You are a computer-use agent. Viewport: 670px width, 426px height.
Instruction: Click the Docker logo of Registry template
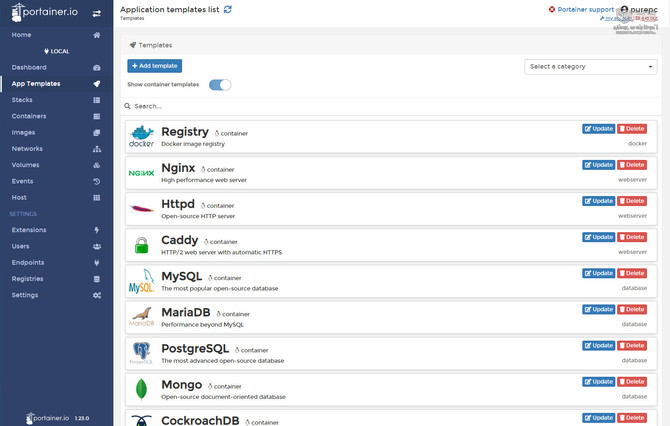pos(141,137)
